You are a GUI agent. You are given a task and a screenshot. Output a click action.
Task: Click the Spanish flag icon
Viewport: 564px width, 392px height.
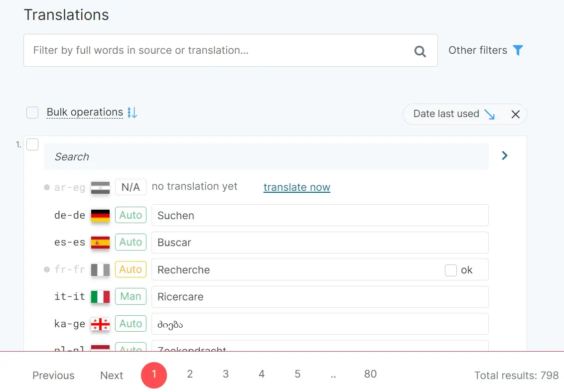tap(100, 243)
